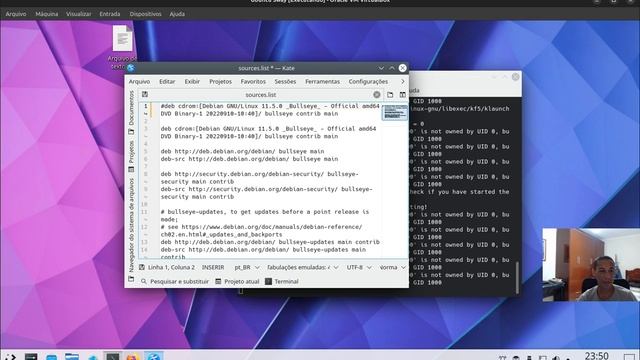Open the VirtualBox Arquivo menu

(16, 14)
